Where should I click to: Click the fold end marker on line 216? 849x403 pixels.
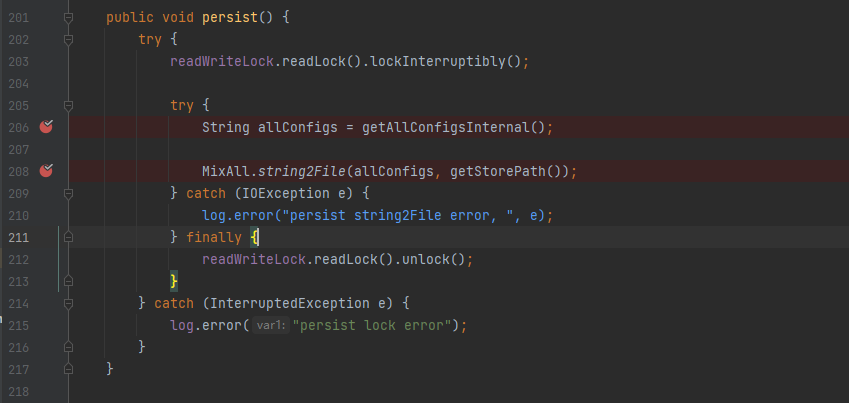(68, 347)
